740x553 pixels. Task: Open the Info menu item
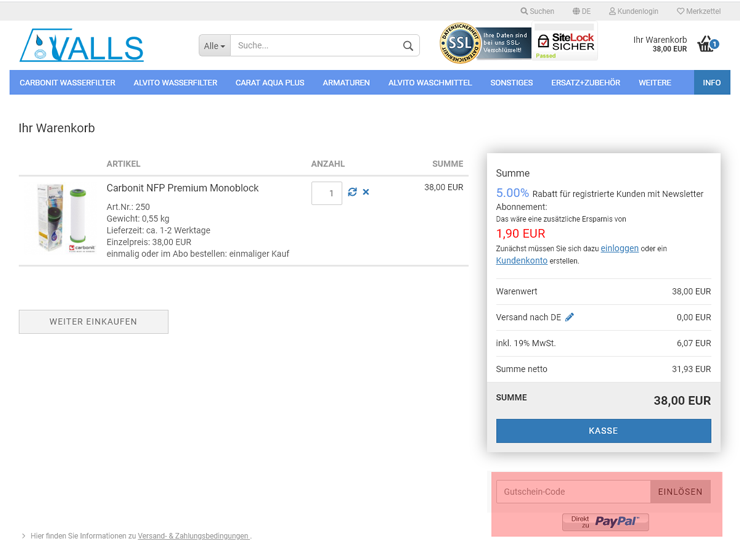712,83
